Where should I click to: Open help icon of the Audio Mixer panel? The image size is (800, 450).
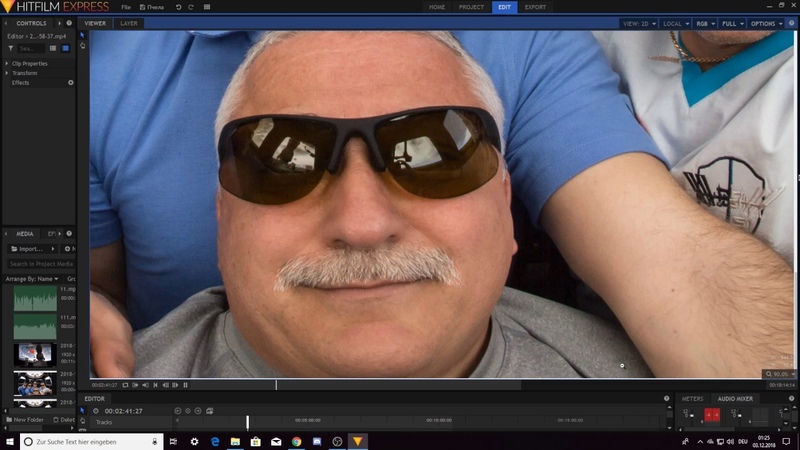click(791, 398)
